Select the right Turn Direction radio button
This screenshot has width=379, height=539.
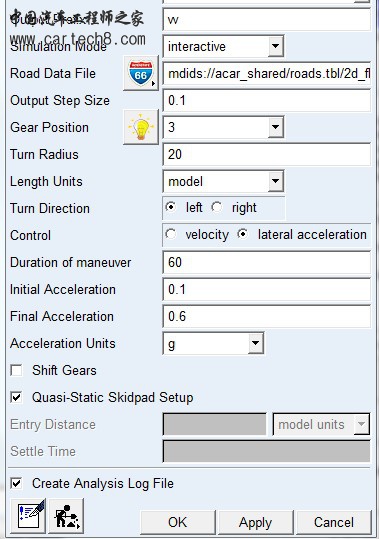[217, 207]
